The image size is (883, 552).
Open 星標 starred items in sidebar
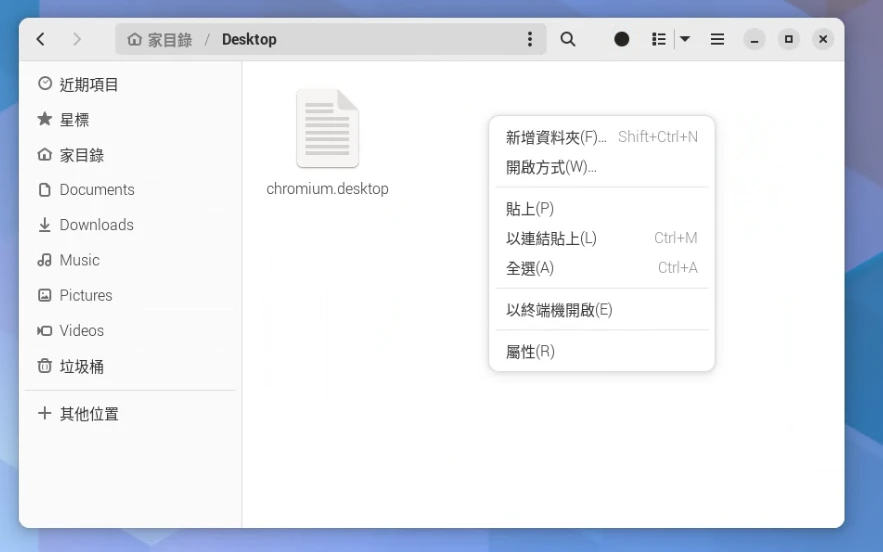click(74, 120)
